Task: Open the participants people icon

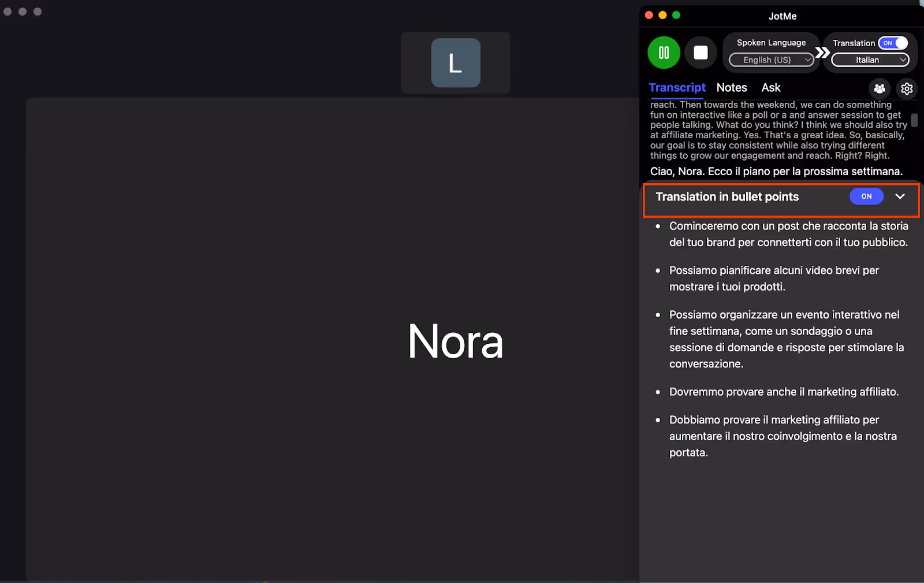Action: pyautogui.click(x=879, y=88)
